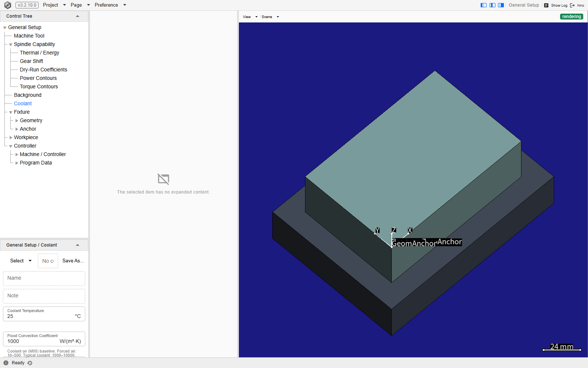
Task: Click the logout arrow icon beside hinc
Action: point(572,6)
